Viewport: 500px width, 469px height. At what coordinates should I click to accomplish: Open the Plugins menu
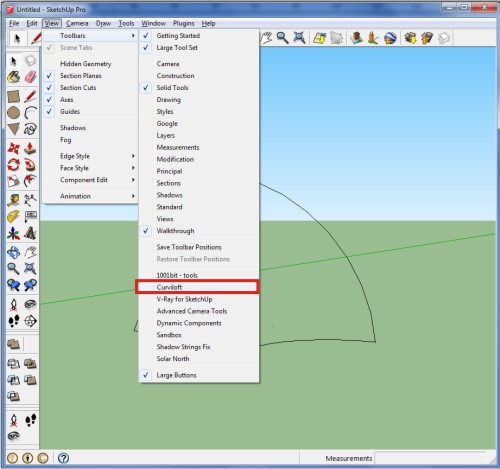click(183, 23)
